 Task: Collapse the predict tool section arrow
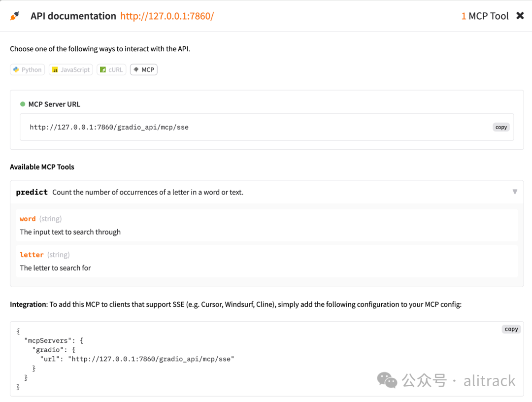515,192
